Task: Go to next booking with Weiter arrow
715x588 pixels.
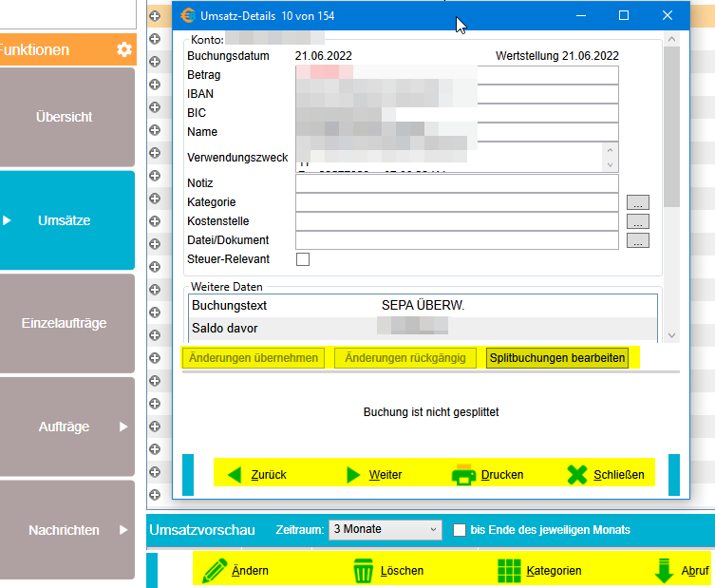Action: (353, 475)
